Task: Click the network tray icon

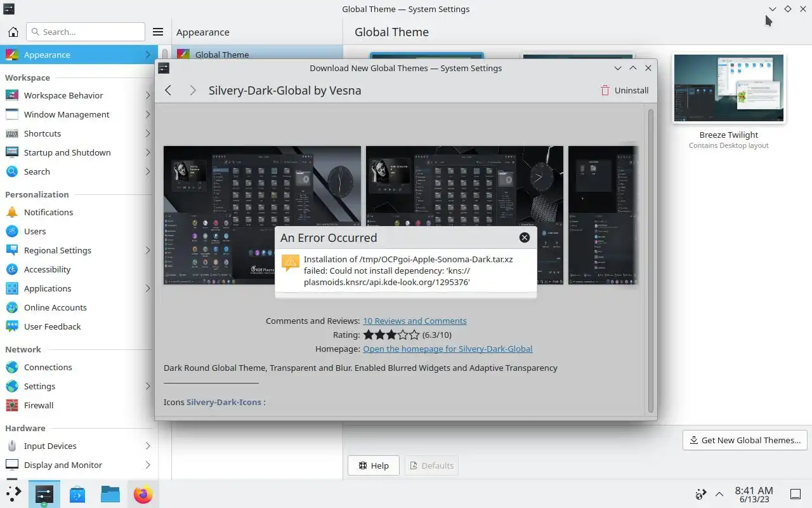Action: (x=701, y=494)
